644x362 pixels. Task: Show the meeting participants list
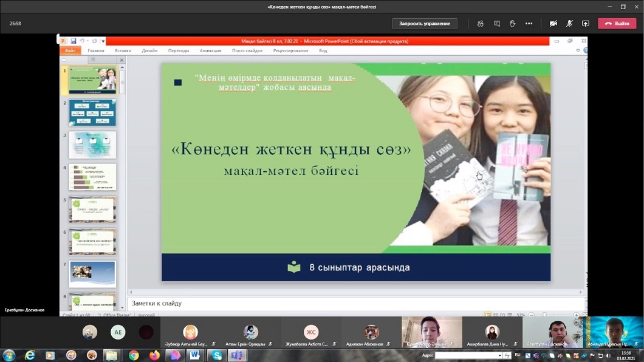481,24
